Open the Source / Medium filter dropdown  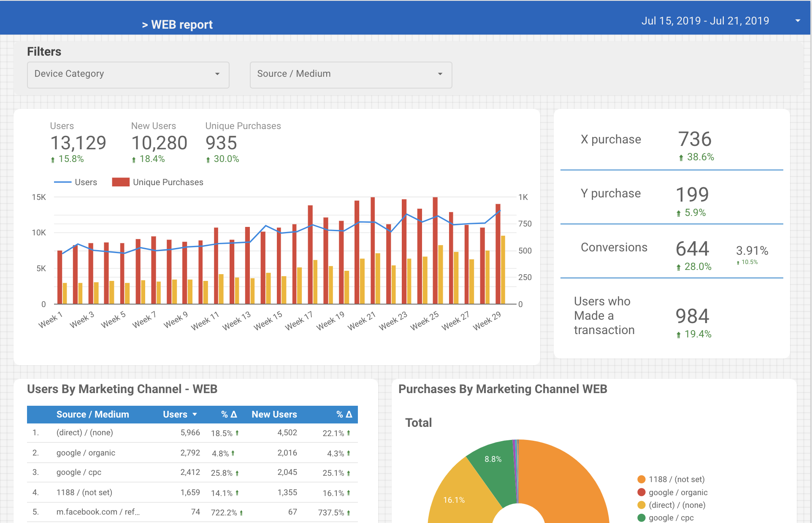351,75
